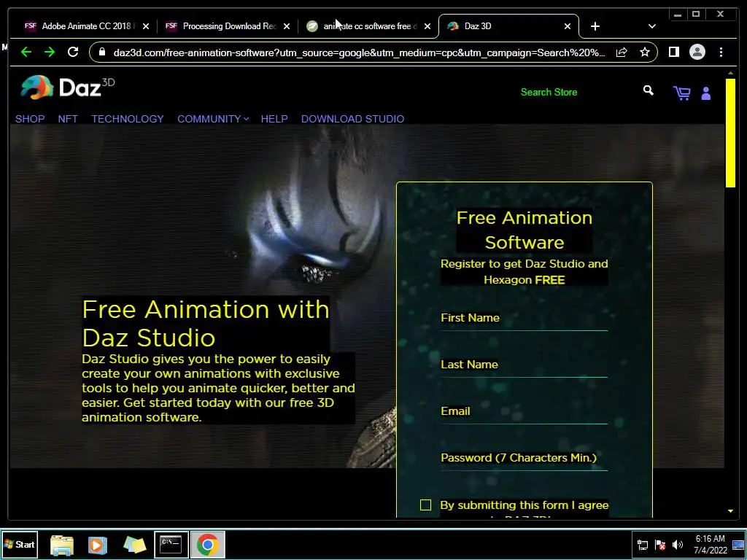Bookmark page with the star icon
Screen dimensions: 747x560
click(645, 52)
